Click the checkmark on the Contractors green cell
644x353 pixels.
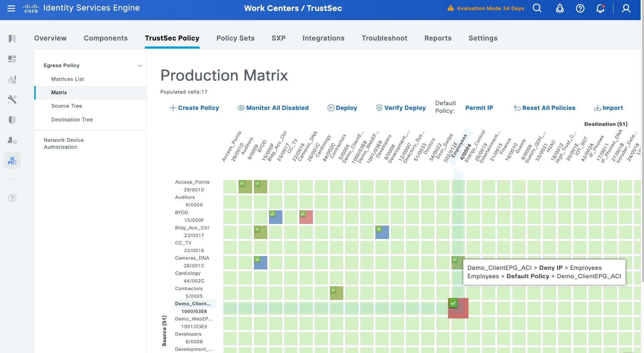pyautogui.click(x=333, y=290)
